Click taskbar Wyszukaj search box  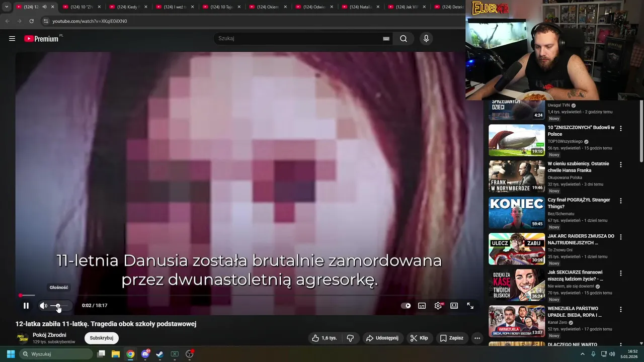[56, 354]
